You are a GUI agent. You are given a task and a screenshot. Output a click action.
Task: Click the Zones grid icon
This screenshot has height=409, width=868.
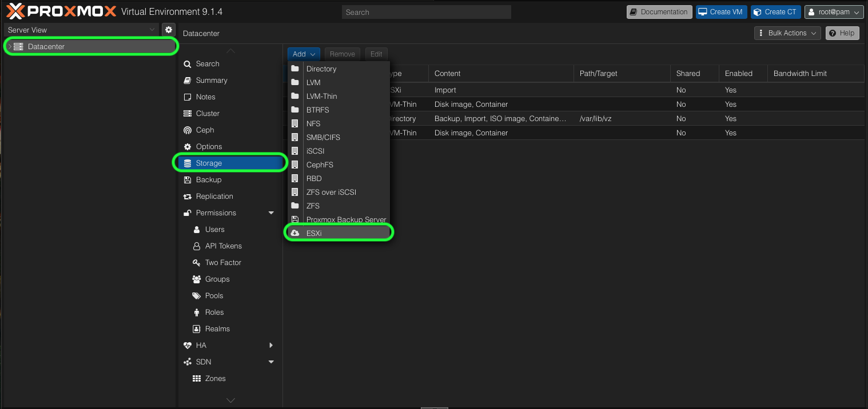(x=196, y=379)
